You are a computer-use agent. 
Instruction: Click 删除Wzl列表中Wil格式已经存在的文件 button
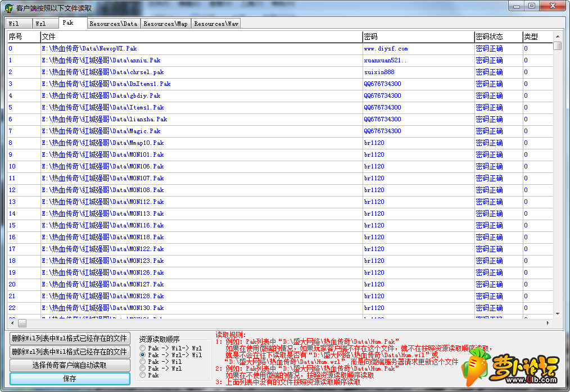point(70,352)
